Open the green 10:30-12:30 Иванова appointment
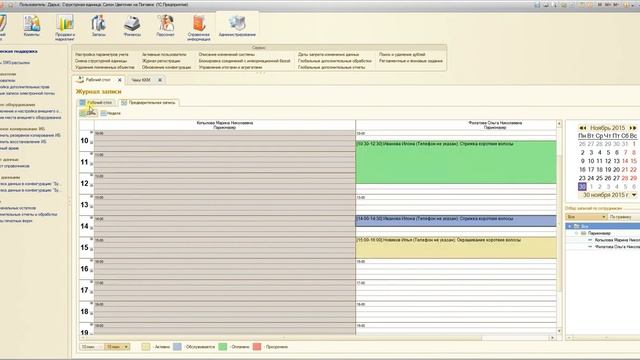Image resolution: width=640 pixels, height=360 pixels. click(x=456, y=162)
